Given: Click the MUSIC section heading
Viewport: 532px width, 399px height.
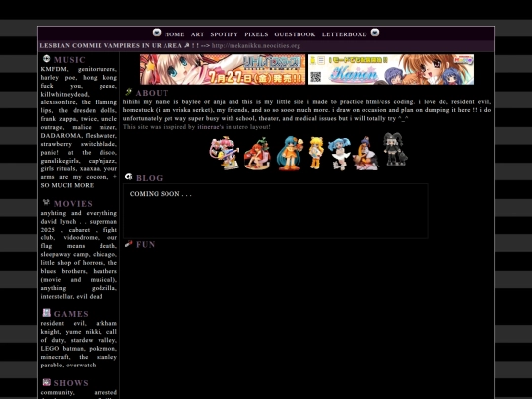Looking at the screenshot, I should click(70, 60).
